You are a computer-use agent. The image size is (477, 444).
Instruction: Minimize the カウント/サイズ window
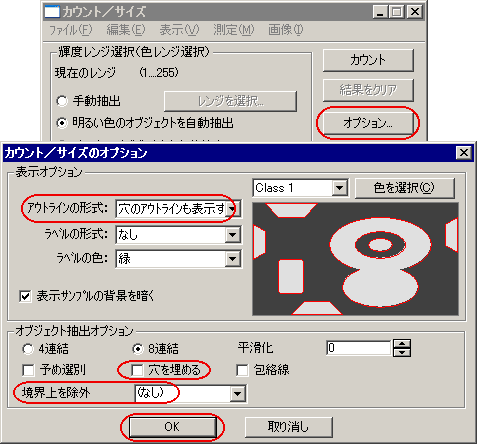(380, 12)
